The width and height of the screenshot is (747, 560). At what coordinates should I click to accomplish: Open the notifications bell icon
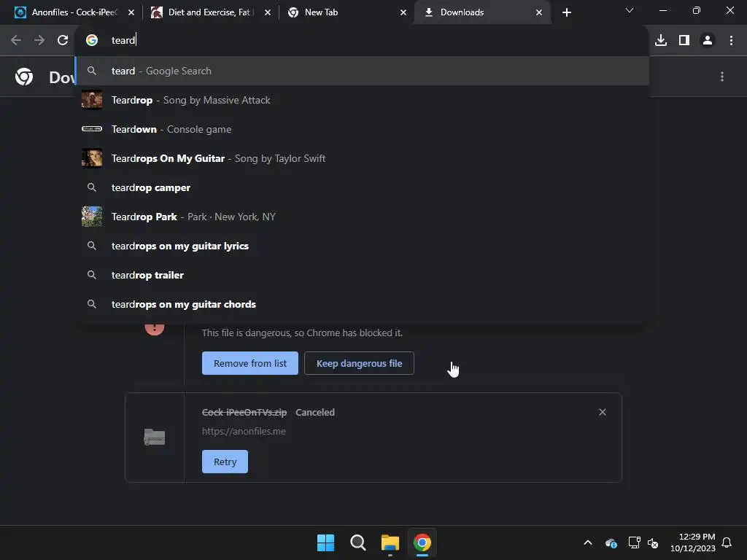[x=727, y=542]
